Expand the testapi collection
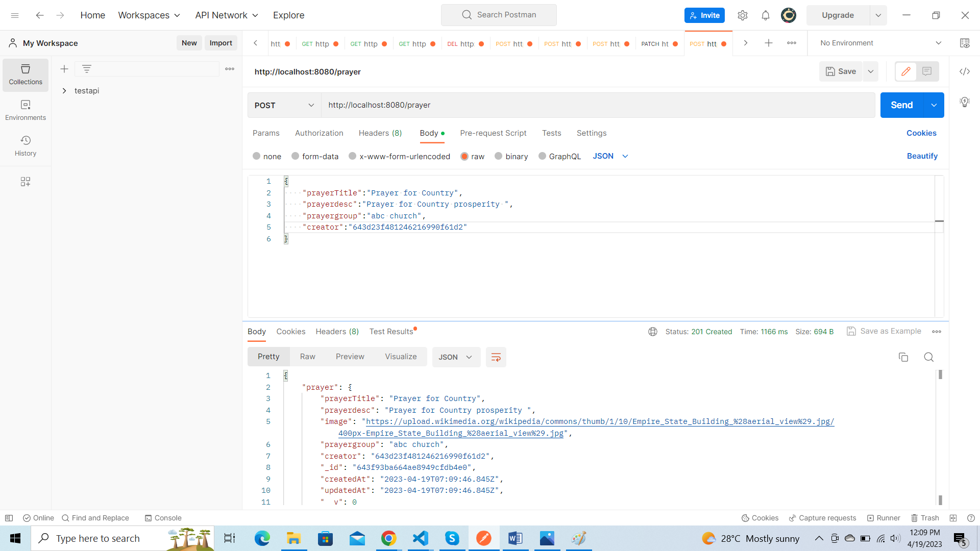The width and height of the screenshot is (980, 551). pos(64,91)
